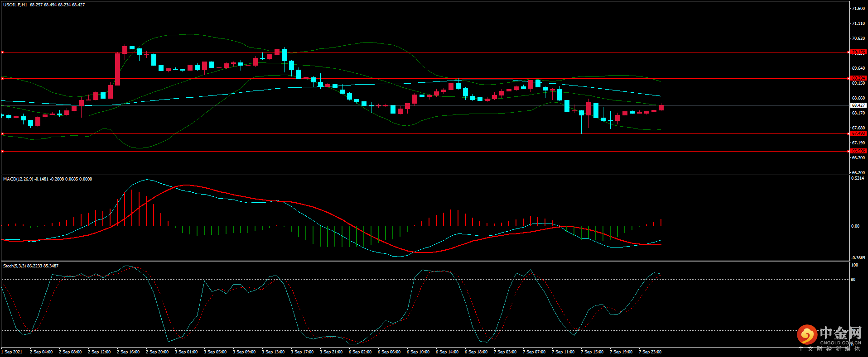The height and width of the screenshot is (357, 868).
Task: Click the MACD 0.00 scale label
Action: tap(855, 226)
